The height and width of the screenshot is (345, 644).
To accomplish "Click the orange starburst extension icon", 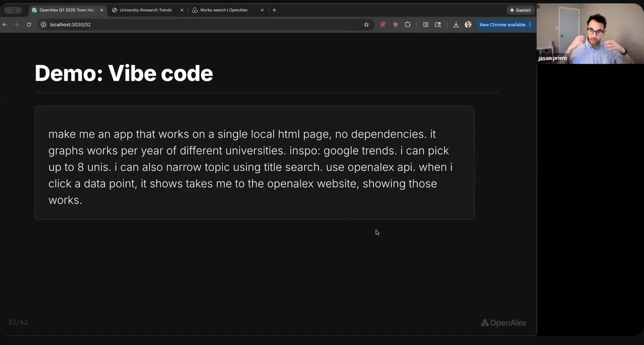I will (395, 24).
